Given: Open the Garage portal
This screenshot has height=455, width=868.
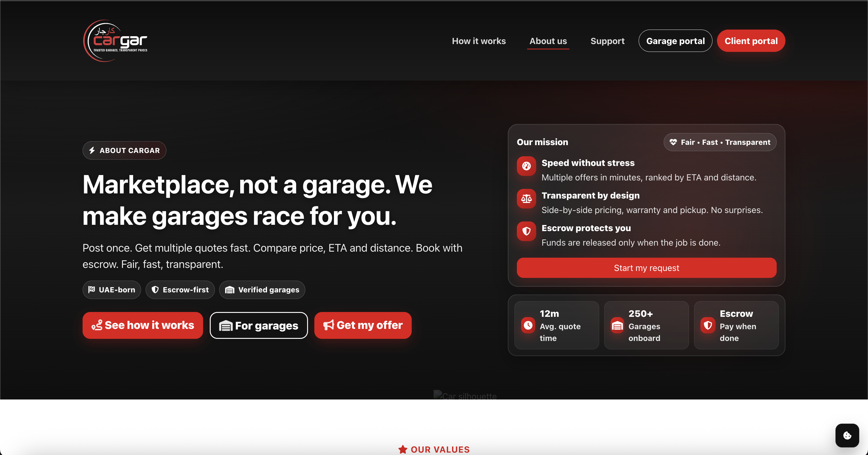Looking at the screenshot, I should pyautogui.click(x=675, y=40).
